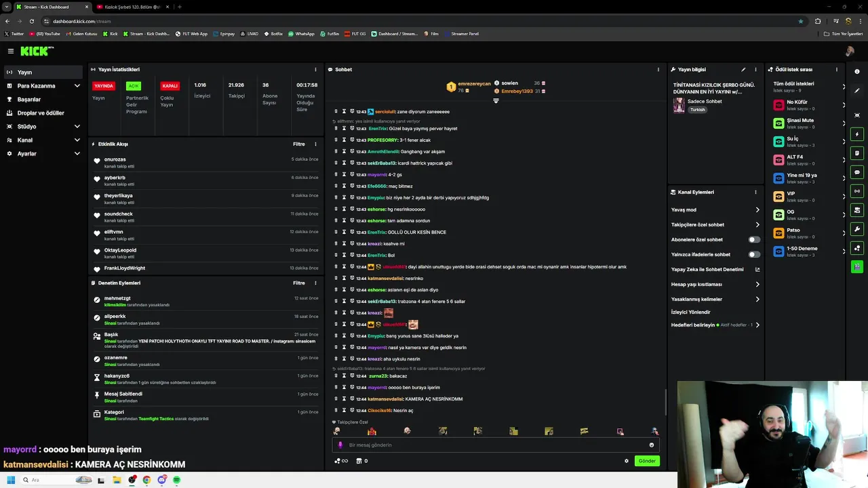The image size is (868, 488).
Task: Open Denetim Eylemleri three-dot menu
Action: click(x=315, y=283)
